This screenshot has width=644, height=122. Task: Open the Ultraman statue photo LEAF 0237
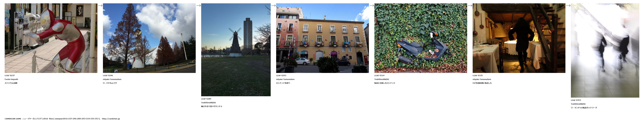[x=51, y=38]
